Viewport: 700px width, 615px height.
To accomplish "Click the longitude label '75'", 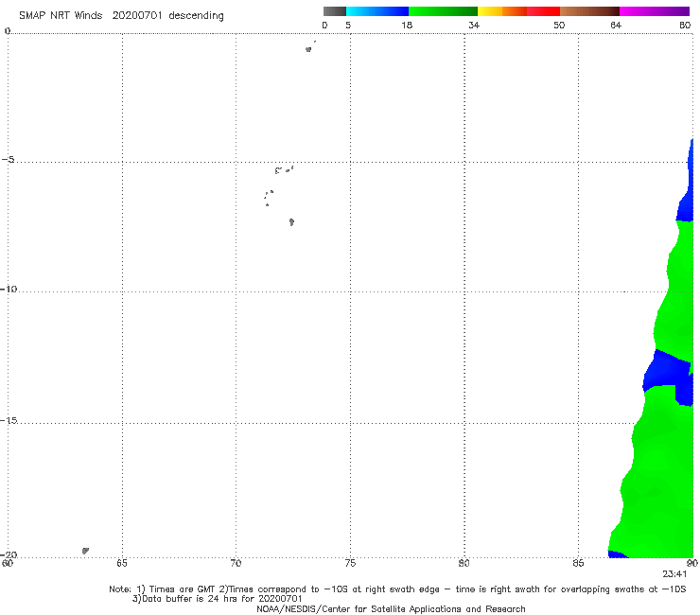I will click(x=350, y=563).
